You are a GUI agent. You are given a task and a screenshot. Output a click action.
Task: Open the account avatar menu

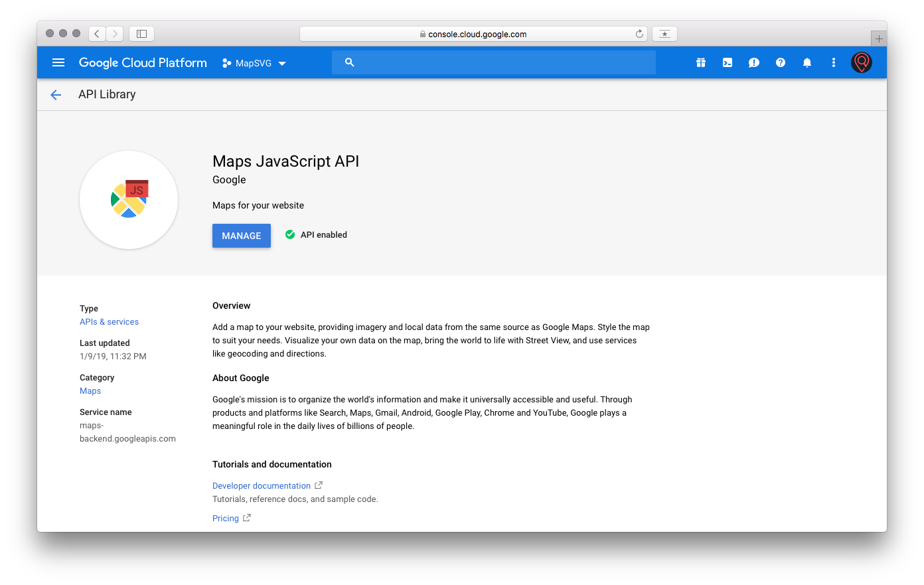tap(862, 62)
